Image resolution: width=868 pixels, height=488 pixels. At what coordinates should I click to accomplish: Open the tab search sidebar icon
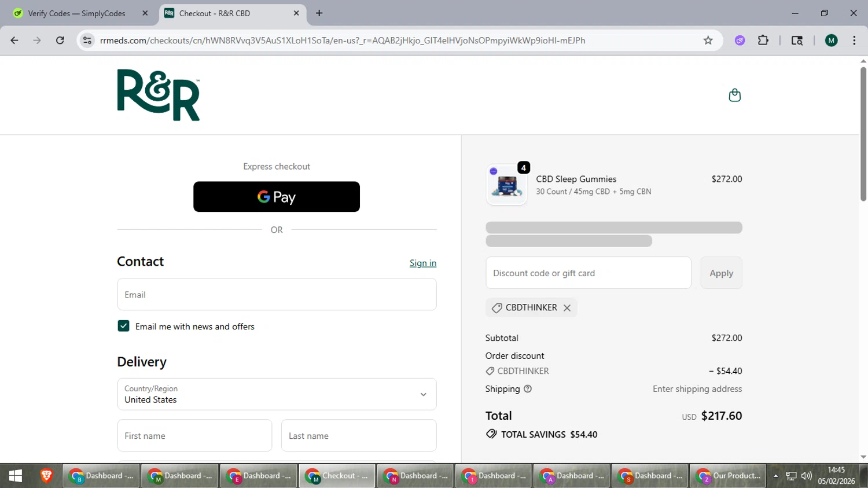pyautogui.click(x=797, y=41)
